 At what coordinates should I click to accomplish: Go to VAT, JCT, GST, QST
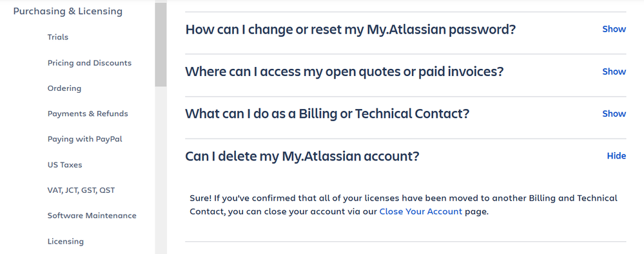pos(81,190)
